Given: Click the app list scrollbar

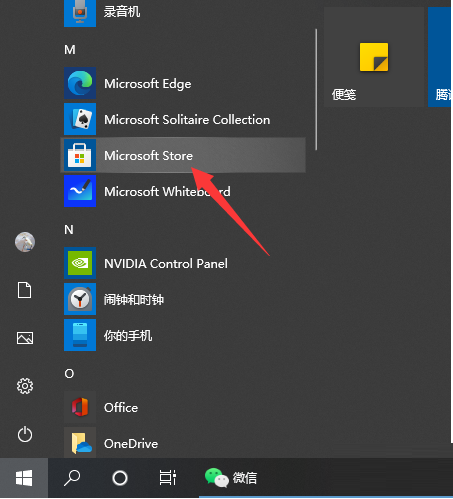Looking at the screenshot, I should coord(316,89).
